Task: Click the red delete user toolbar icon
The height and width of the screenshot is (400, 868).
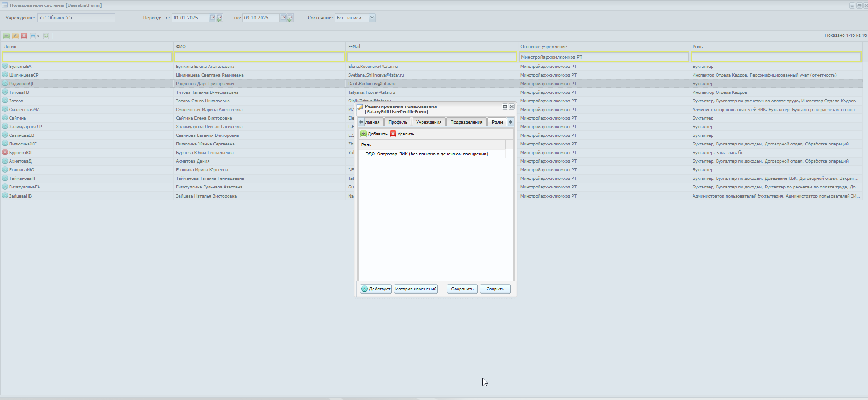Action: pyautogui.click(x=24, y=36)
